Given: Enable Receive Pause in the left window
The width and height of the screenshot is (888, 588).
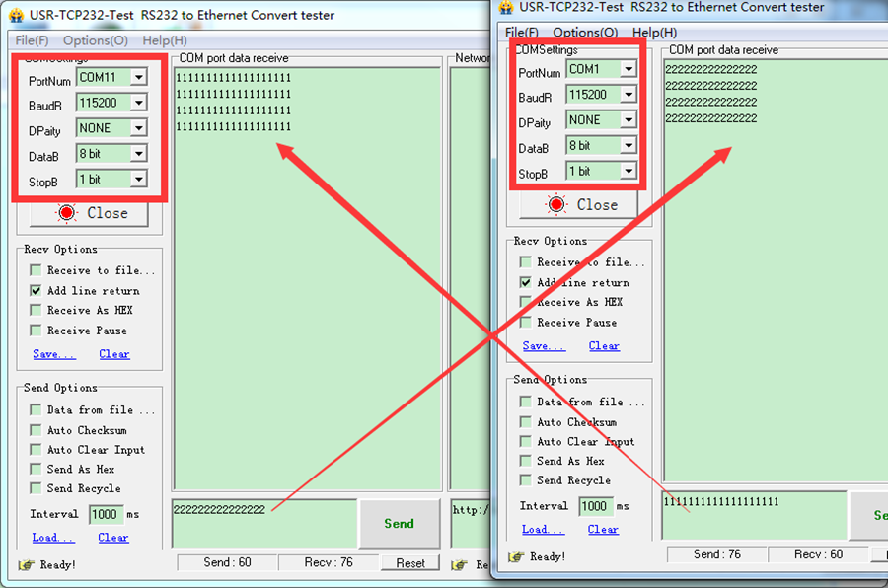Looking at the screenshot, I should 37,331.
